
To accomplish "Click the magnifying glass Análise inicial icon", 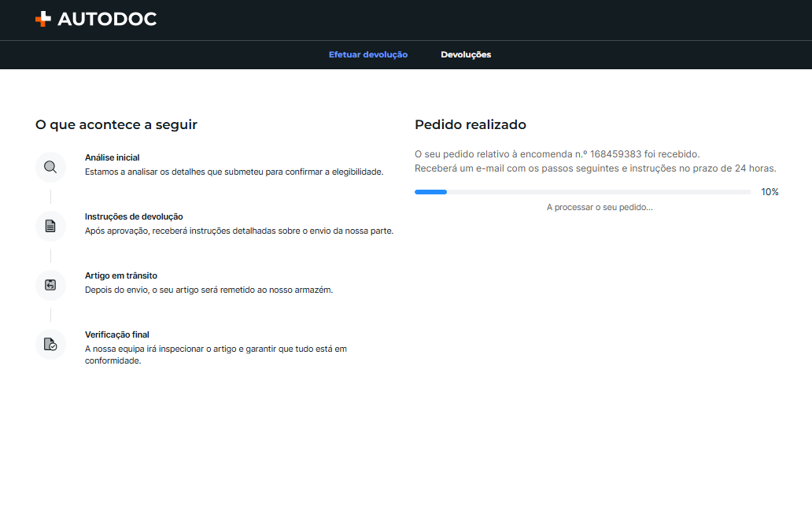I will pyautogui.click(x=50, y=168).
